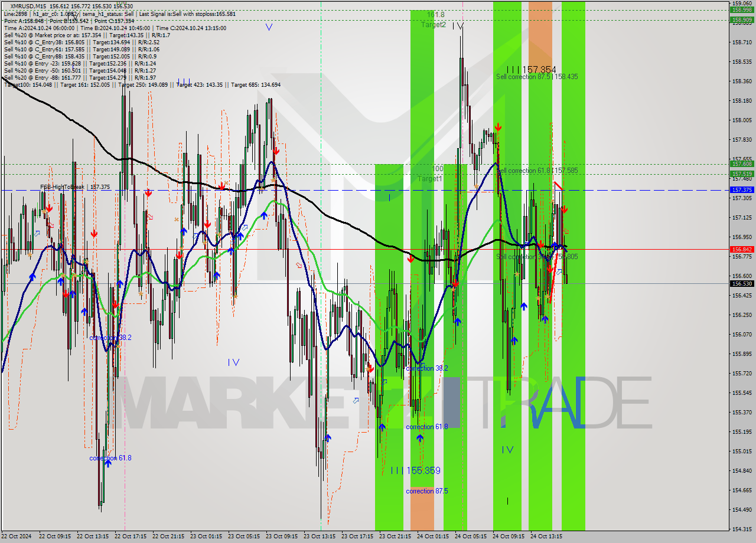Viewport: 756px width, 543px height.
Task: Click the '22 Oct 2024' date label
Action: tap(18, 537)
